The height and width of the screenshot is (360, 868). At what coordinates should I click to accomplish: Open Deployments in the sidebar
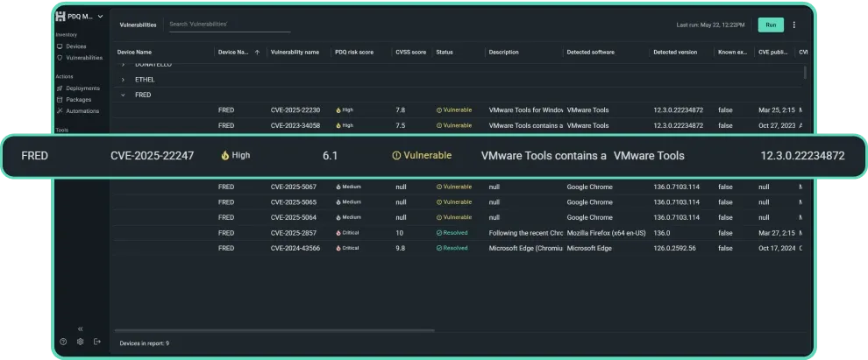(x=83, y=88)
